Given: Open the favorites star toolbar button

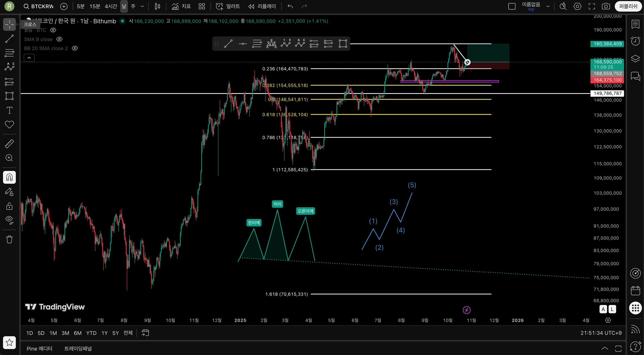Looking at the screenshot, I should (9, 342).
